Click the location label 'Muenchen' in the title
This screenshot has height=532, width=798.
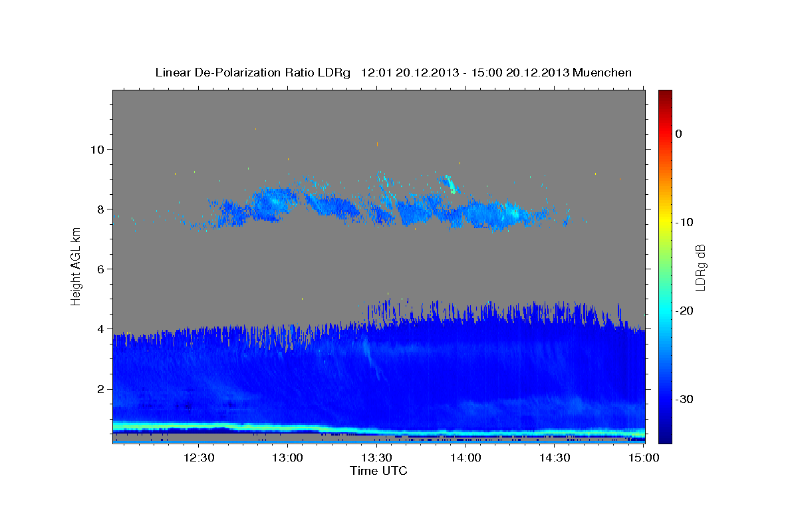click(602, 72)
